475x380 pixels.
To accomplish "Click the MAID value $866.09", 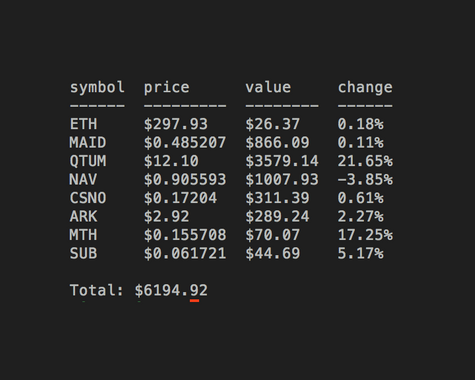I will click(x=277, y=143).
